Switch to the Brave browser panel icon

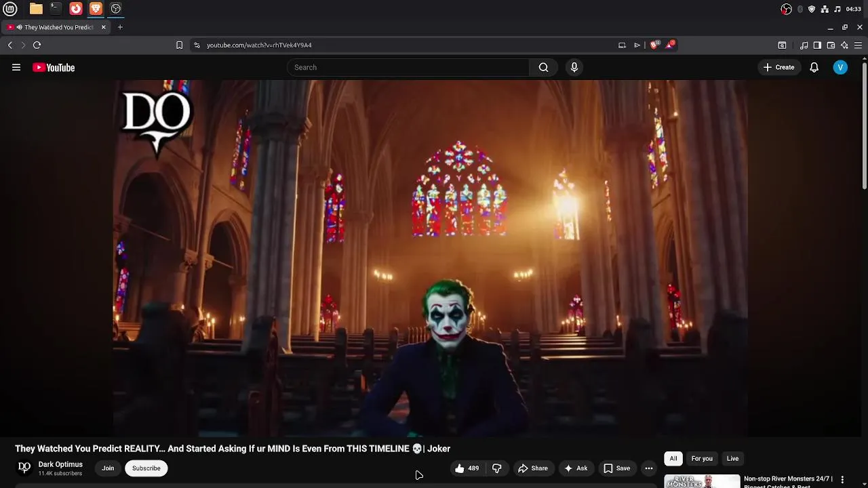[96, 9]
